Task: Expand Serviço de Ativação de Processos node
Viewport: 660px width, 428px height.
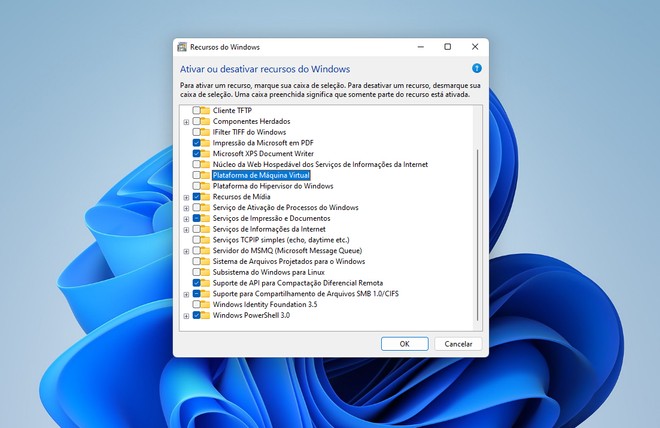Action: pyautogui.click(x=186, y=208)
